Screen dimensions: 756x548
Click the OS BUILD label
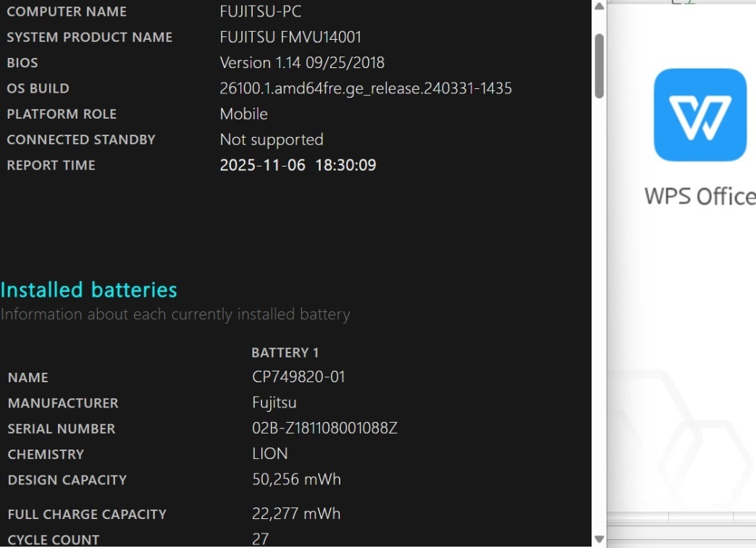[x=38, y=88]
